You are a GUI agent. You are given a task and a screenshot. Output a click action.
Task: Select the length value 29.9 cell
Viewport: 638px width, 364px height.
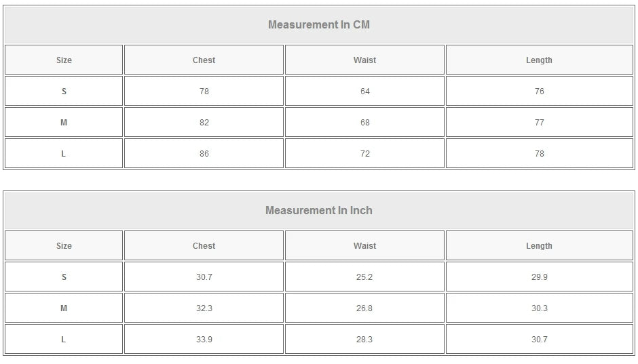tap(539, 277)
